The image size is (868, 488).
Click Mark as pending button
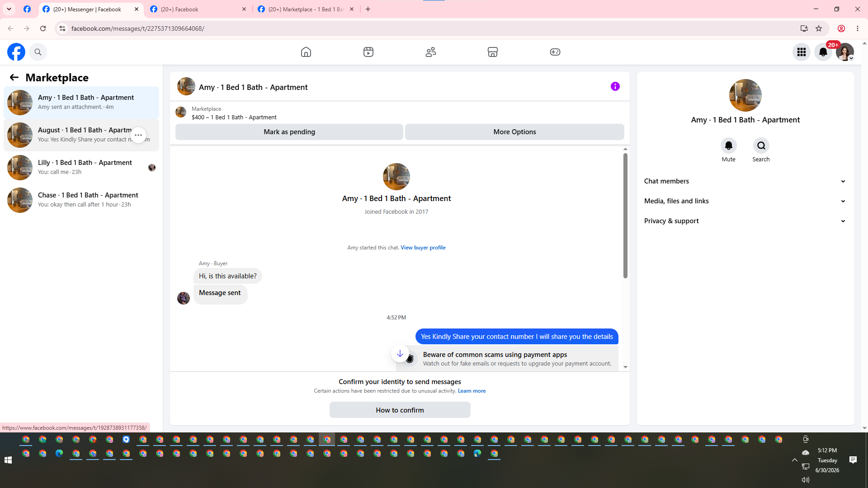tap(289, 132)
